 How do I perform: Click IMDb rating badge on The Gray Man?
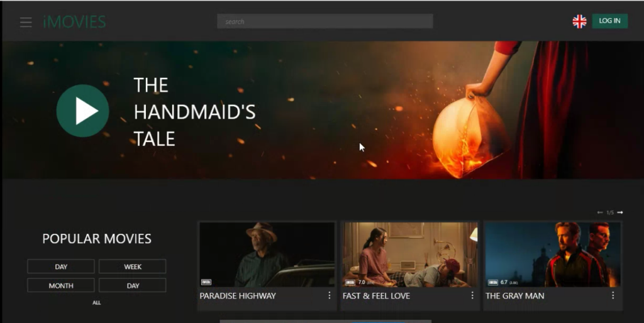click(x=493, y=282)
